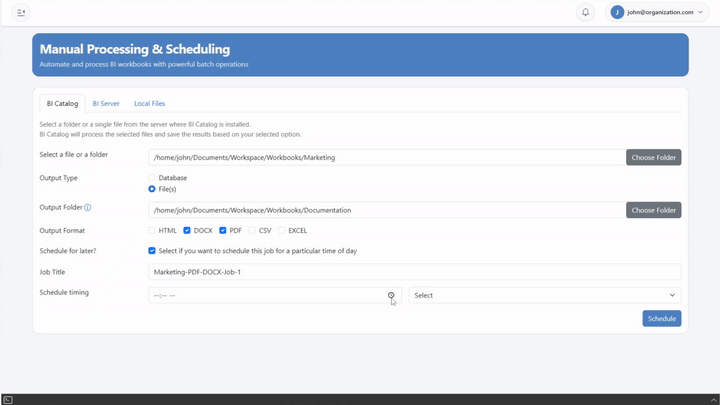
Task: Click the 'Output Format' label
Action: (62, 231)
